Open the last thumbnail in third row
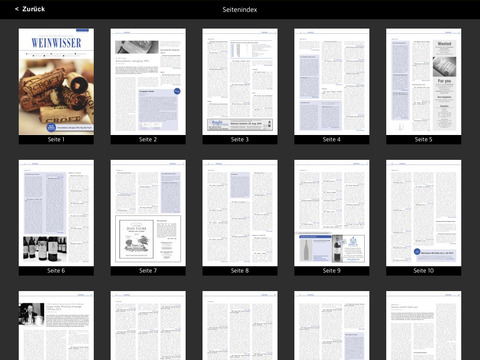This screenshot has width=480, height=360. [x=424, y=325]
